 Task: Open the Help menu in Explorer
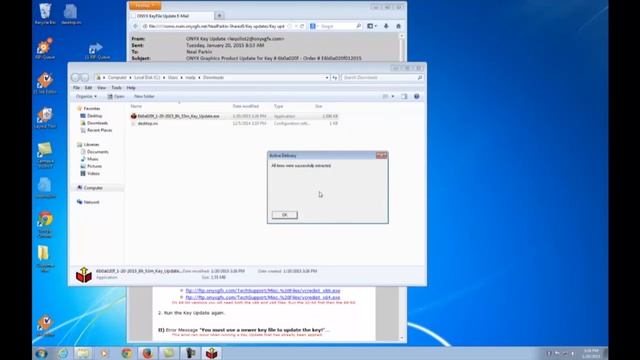pos(131,88)
